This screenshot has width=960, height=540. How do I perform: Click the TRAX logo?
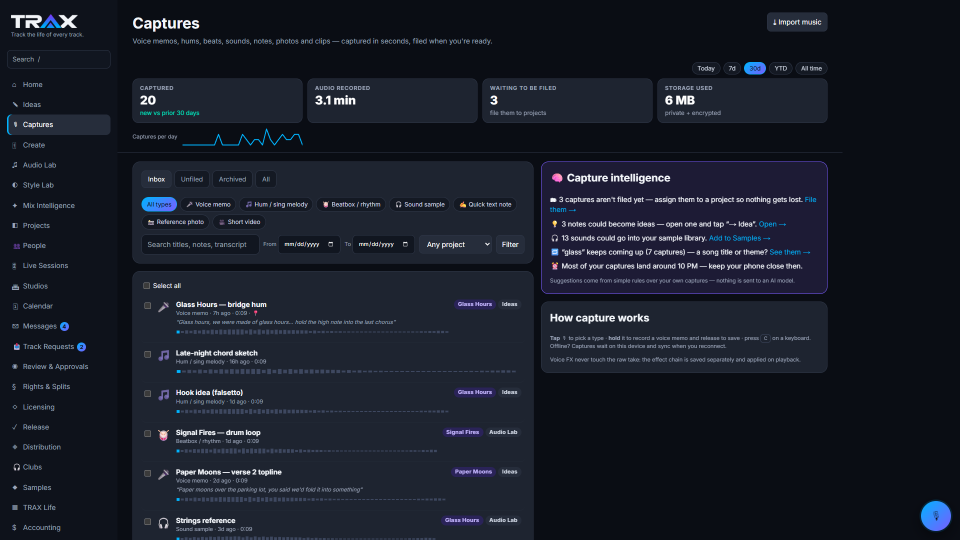(x=44, y=22)
